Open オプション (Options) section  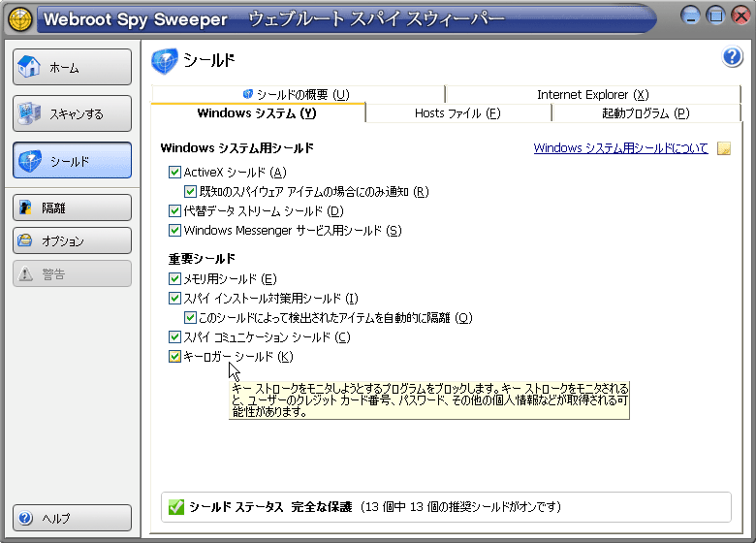pos(73,240)
